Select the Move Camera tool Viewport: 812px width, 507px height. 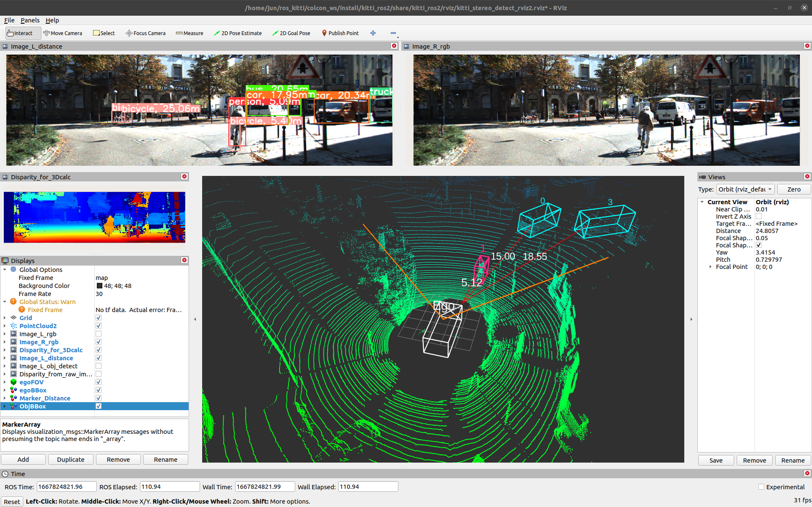point(63,33)
